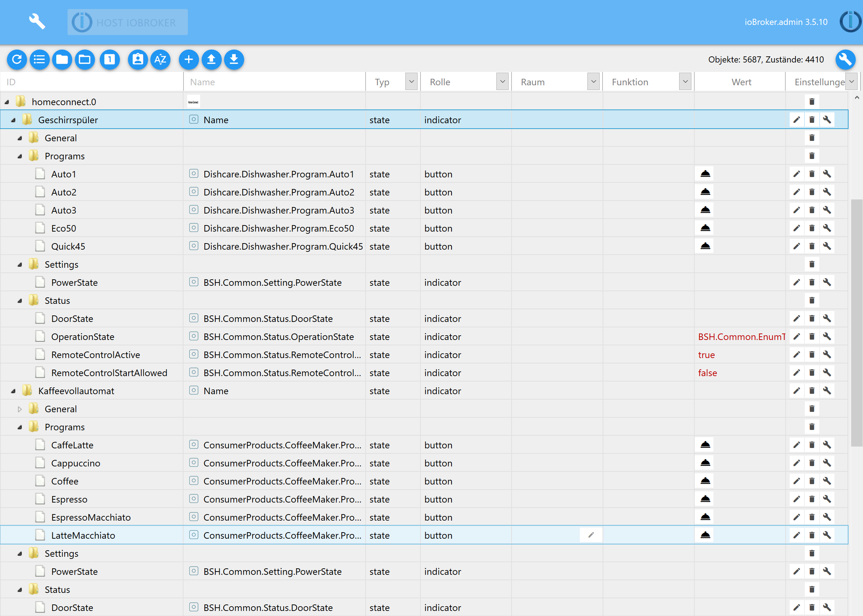Image resolution: width=863 pixels, height=616 pixels.
Task: Collapse all folders with solid folder icon
Action: coord(62,60)
